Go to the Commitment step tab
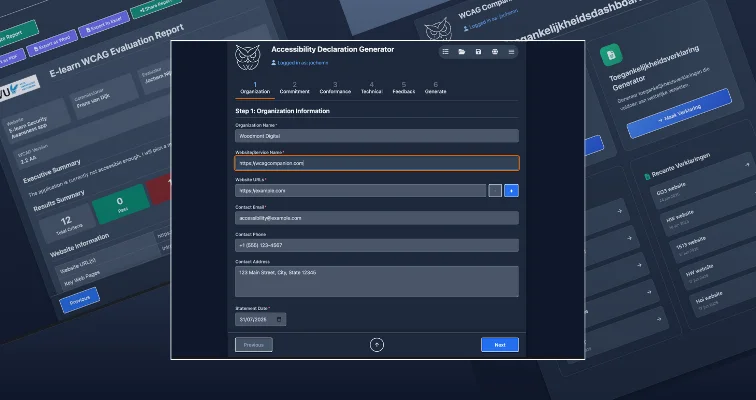756x400 pixels. pyautogui.click(x=294, y=88)
